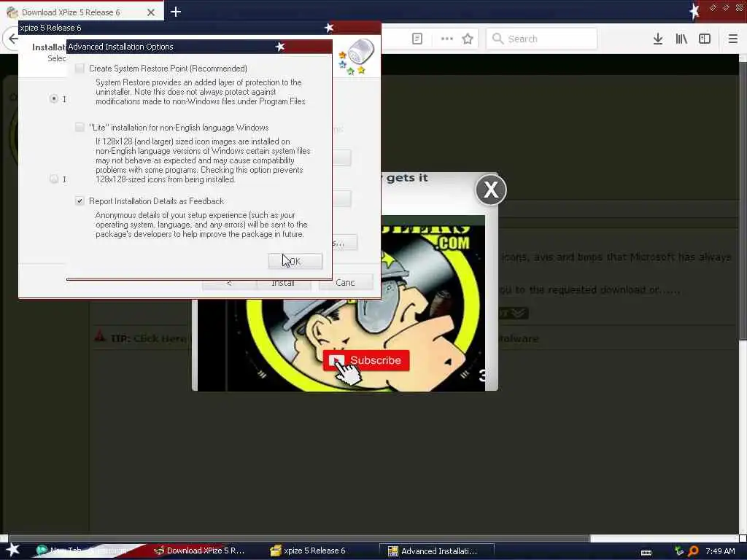The image size is (747, 560).
Task: Click the red Subscribe button in the video
Action: coord(366,360)
